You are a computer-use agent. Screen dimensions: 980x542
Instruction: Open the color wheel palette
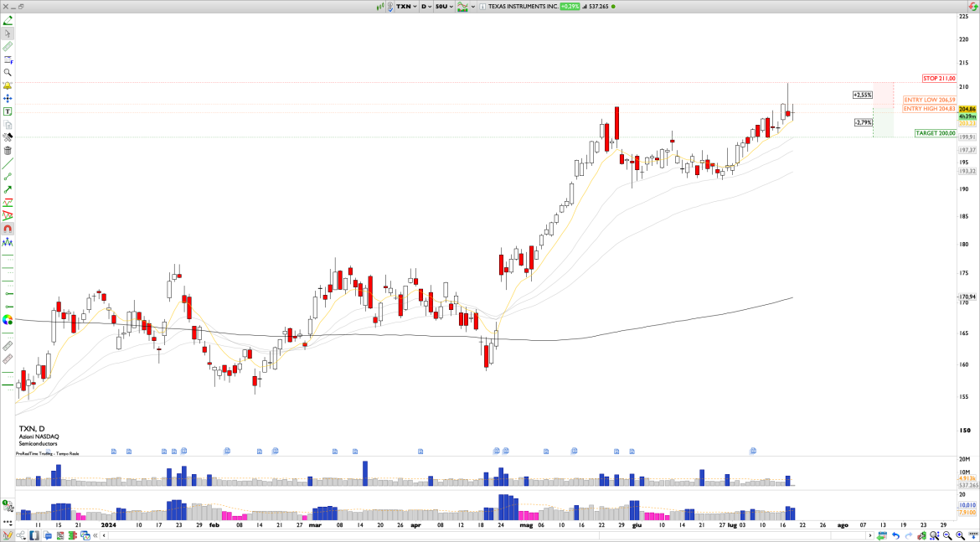[x=8, y=319]
